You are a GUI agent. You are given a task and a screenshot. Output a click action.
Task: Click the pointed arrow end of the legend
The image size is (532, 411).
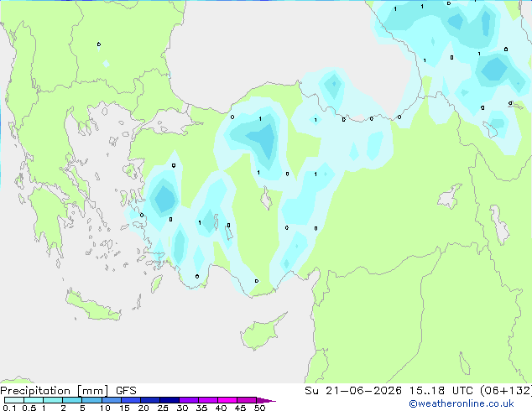(266, 400)
